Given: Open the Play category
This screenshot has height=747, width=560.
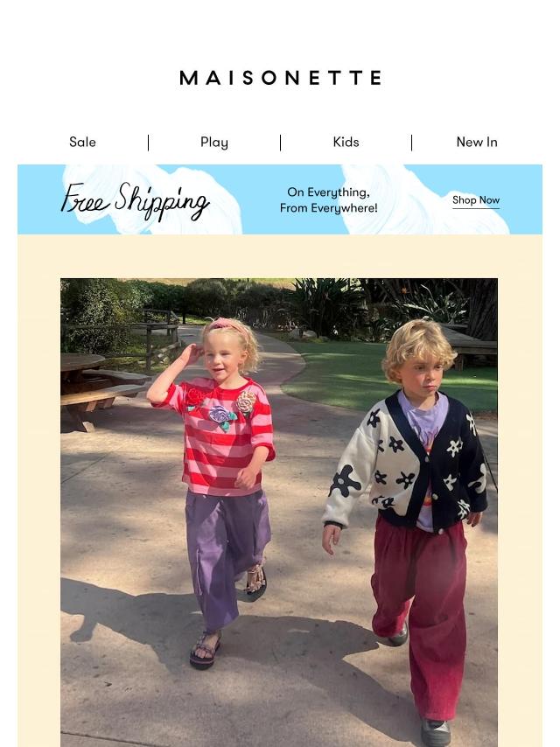Looking at the screenshot, I should [x=214, y=143].
